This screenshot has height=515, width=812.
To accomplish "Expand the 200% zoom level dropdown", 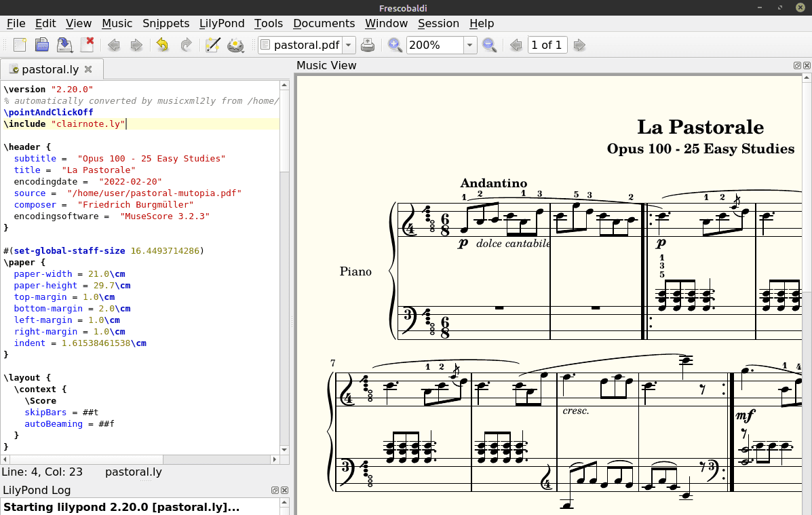I will 469,45.
